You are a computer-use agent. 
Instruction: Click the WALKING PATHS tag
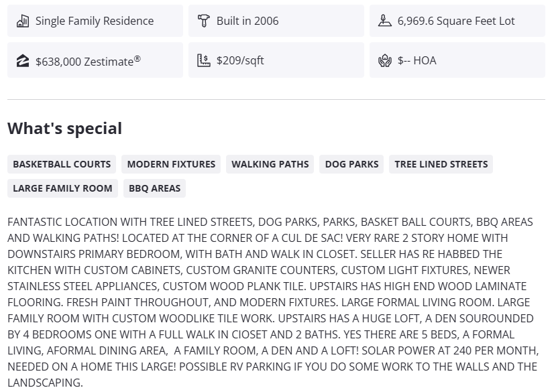pyautogui.click(x=270, y=164)
